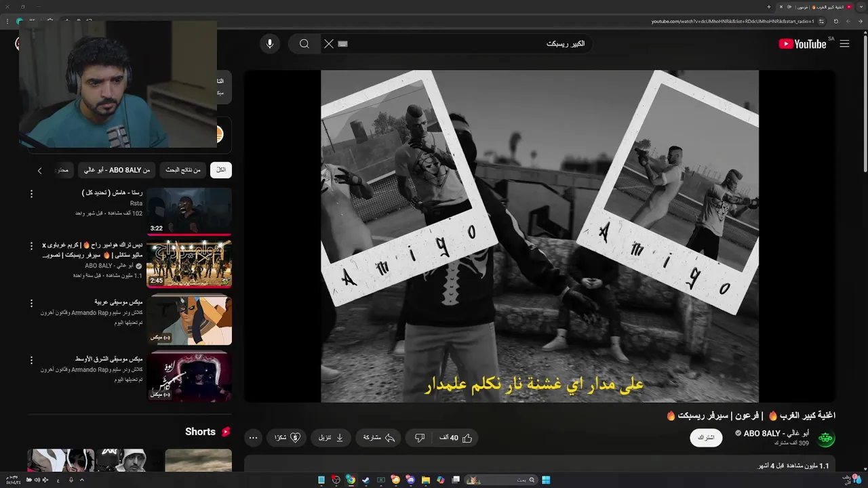The width and height of the screenshot is (868, 488).
Task: Click the URL in the address bar
Action: click(732, 22)
